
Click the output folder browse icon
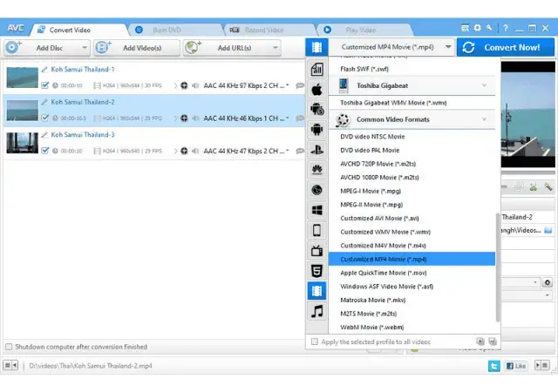(548, 230)
